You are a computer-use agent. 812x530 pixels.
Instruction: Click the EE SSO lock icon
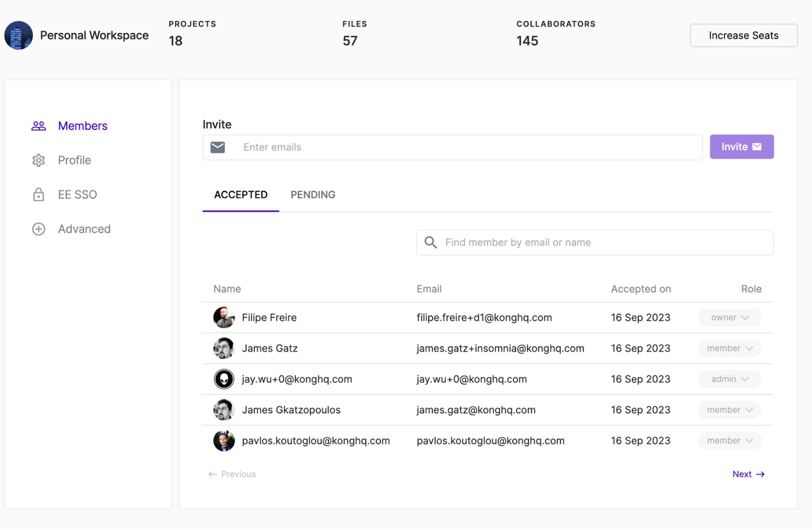tap(39, 195)
